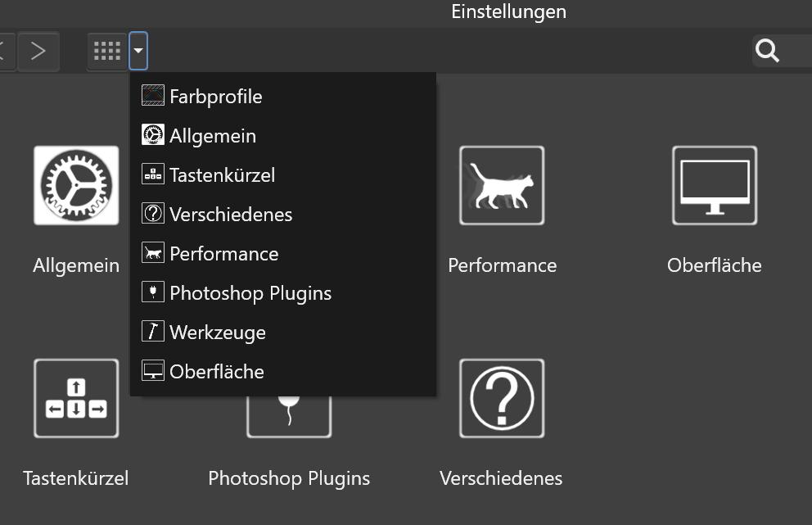Screen dimensions: 812x525
Task: Click the Performance label under the cat
Action: point(502,265)
